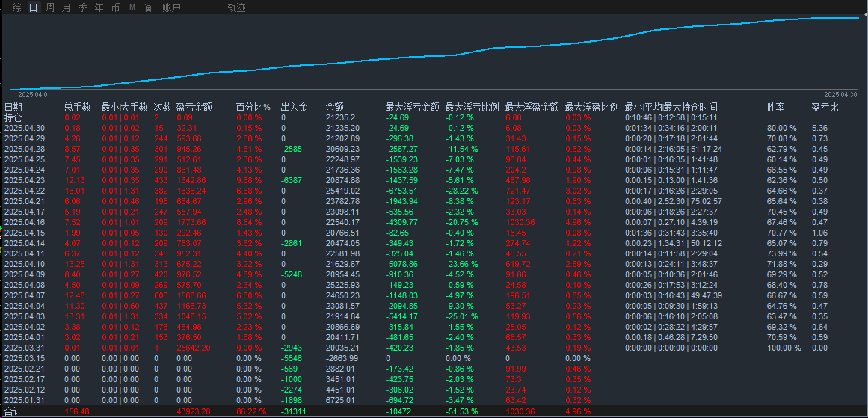
Task: Open the 轨迹 track tab
Action: coord(236,7)
